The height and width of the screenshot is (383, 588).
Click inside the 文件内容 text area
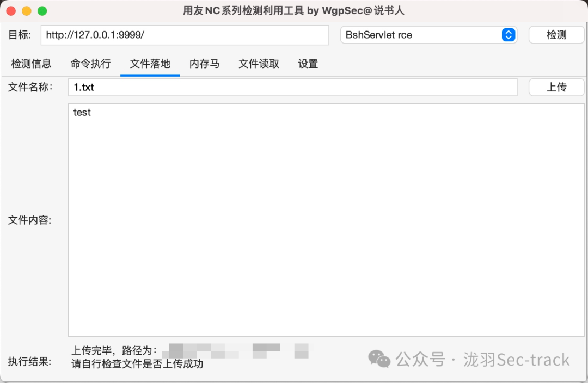tap(326, 220)
